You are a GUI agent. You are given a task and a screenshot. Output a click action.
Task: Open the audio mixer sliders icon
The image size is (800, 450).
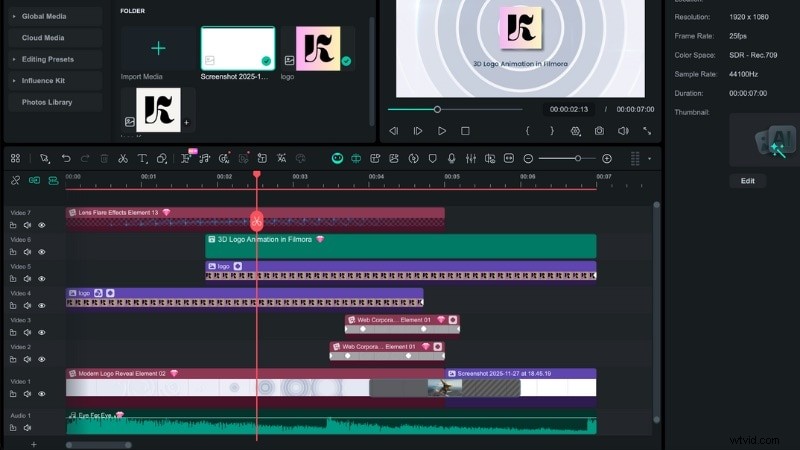471,159
